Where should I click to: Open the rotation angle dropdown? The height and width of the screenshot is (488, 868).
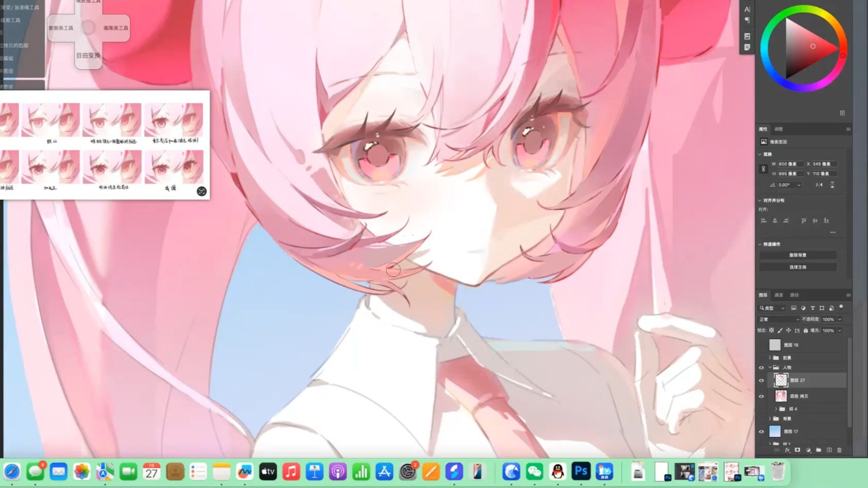(x=799, y=185)
